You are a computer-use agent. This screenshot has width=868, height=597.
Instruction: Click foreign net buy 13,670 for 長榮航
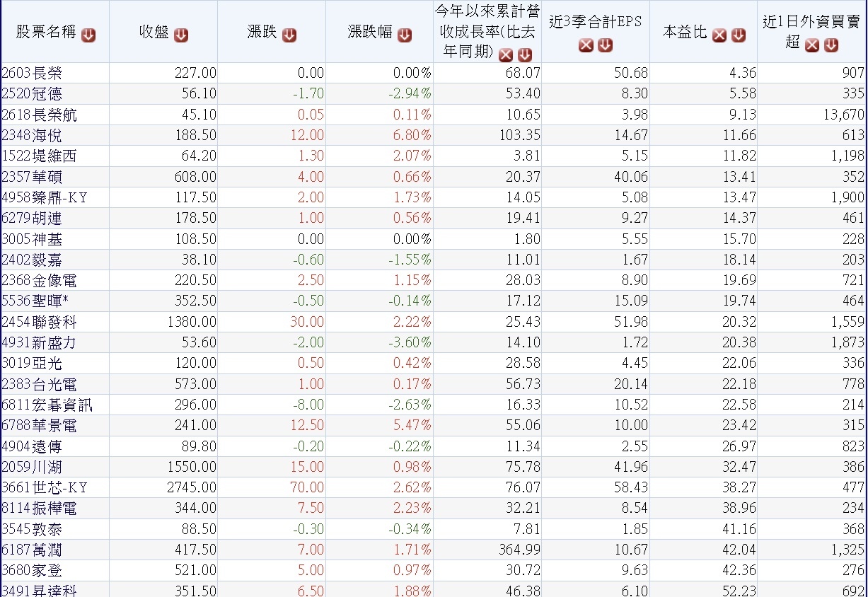click(x=845, y=115)
